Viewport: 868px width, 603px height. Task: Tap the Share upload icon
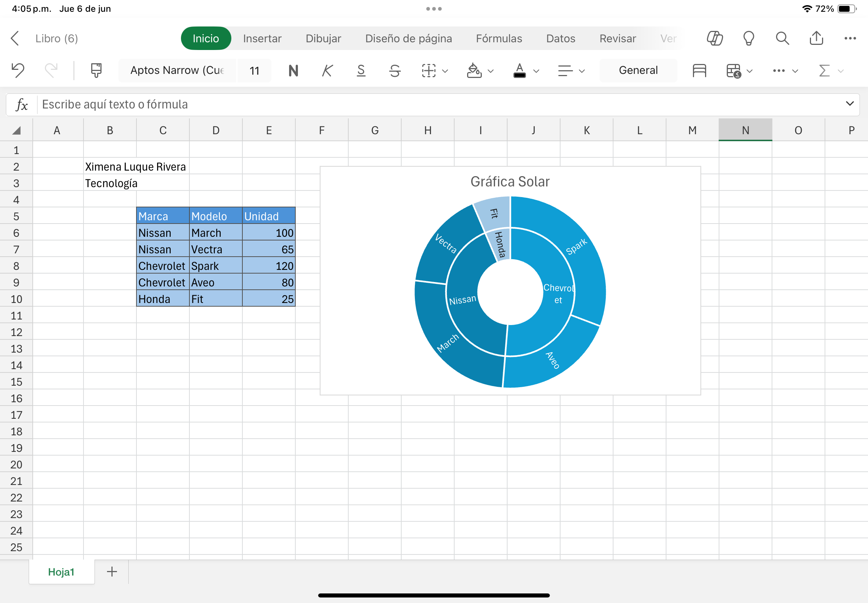pos(816,38)
